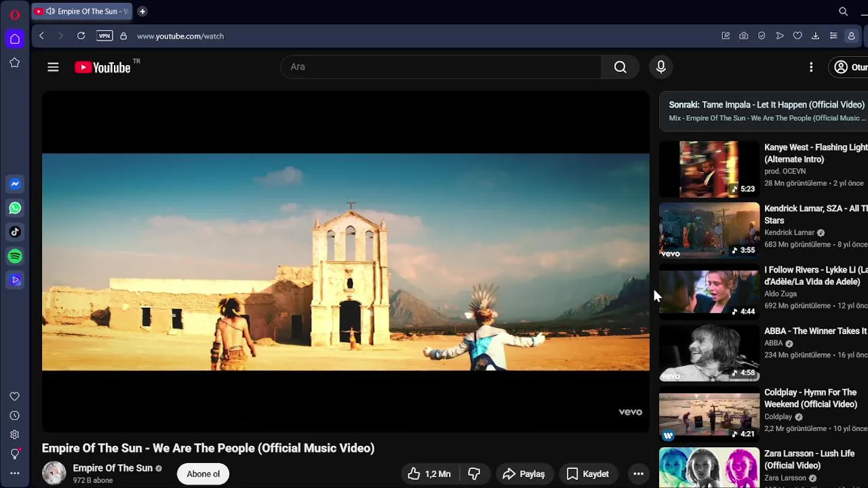
Task: Open the Opera main menu logo
Action: click(x=14, y=14)
